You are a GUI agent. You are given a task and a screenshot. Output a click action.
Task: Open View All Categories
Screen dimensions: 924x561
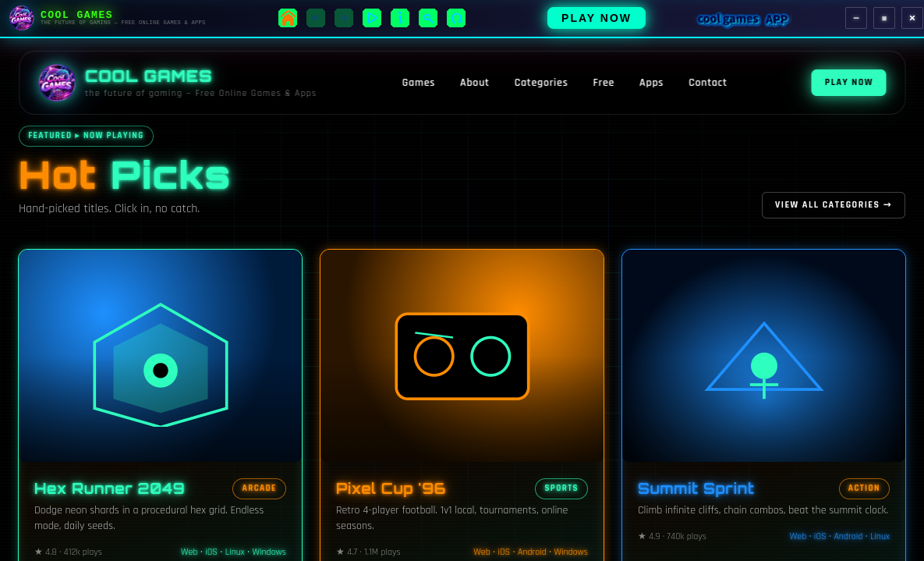pyautogui.click(x=834, y=204)
